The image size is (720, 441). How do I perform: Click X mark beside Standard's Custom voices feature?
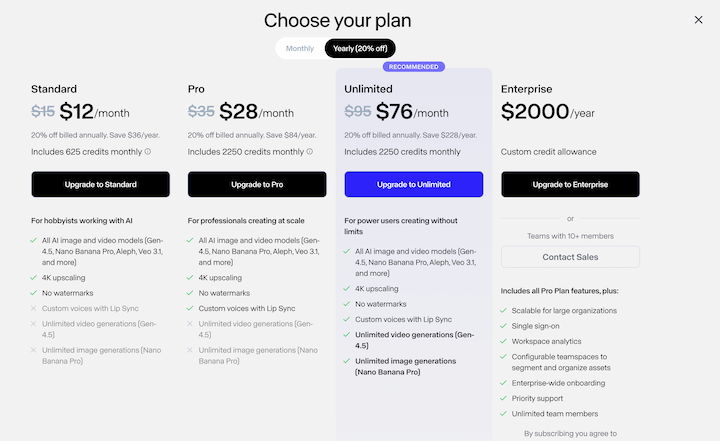(x=34, y=308)
